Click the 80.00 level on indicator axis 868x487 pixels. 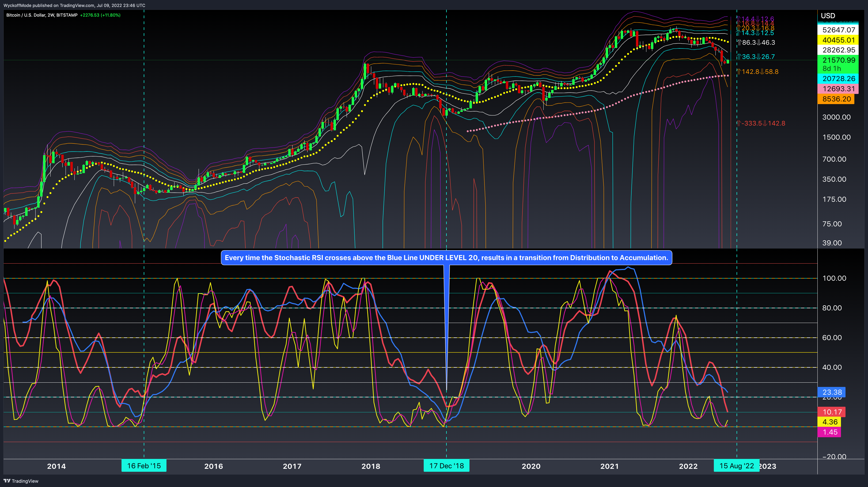832,308
